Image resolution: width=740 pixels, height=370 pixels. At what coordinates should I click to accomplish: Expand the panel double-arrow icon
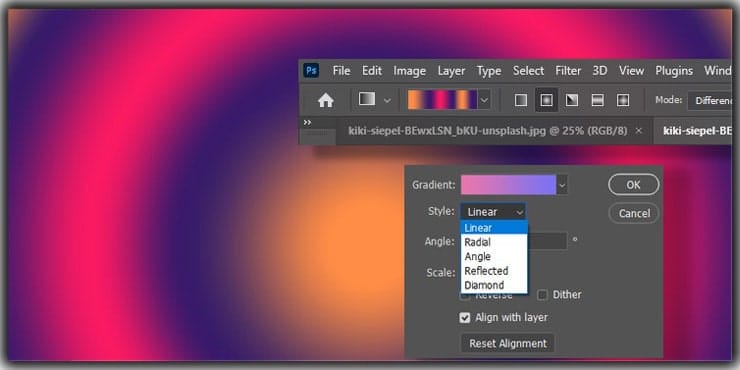(x=307, y=123)
